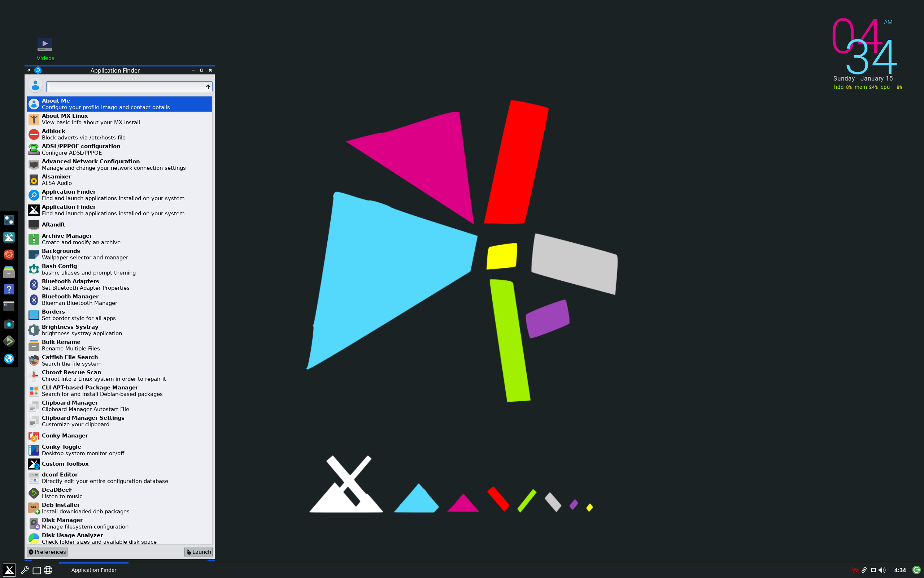Click the Application Finder taskbar button

point(94,570)
